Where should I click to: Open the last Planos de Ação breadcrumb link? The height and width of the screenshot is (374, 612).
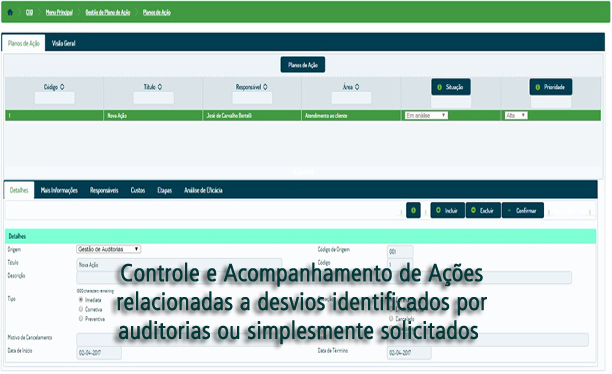tap(157, 12)
